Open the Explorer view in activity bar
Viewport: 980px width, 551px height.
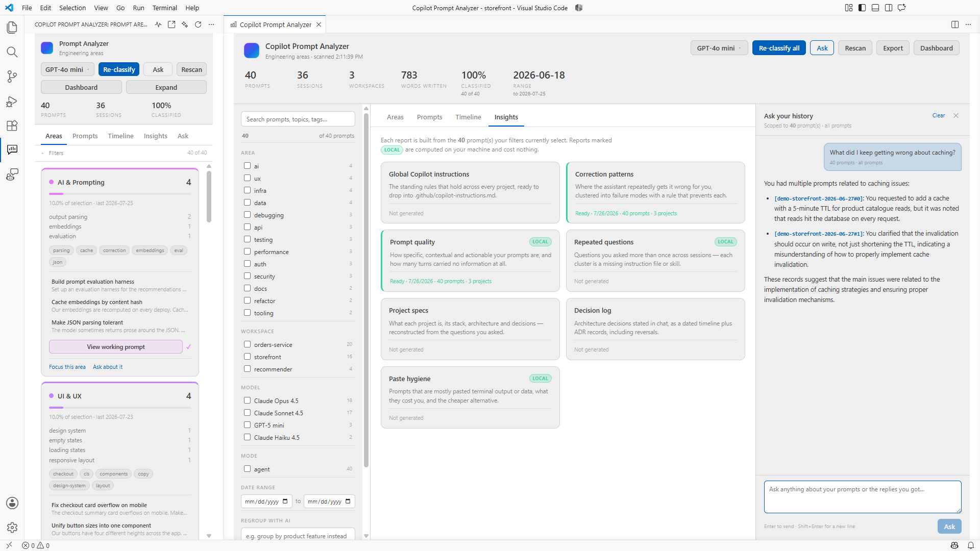tap(12, 27)
